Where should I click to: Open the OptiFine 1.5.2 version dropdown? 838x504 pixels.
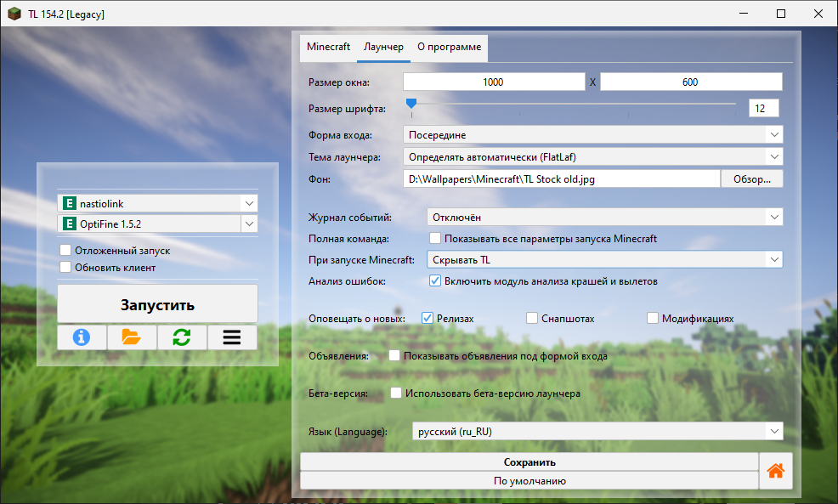pyautogui.click(x=157, y=224)
